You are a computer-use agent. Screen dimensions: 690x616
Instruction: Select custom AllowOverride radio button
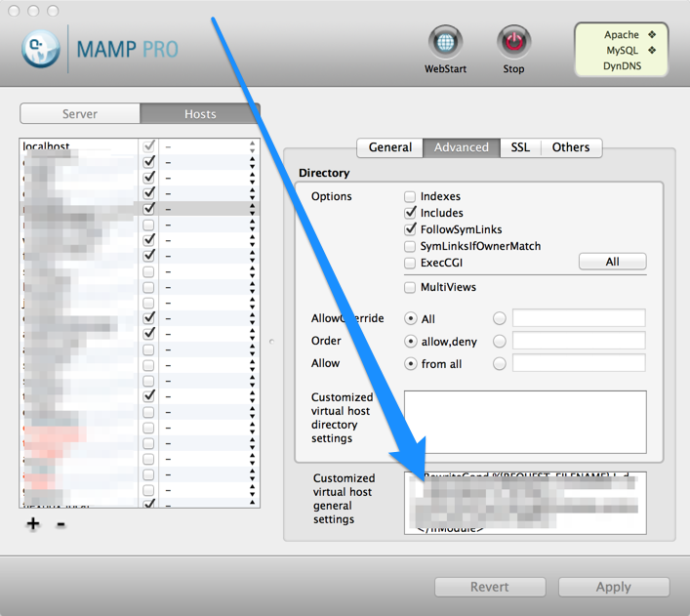click(500, 318)
